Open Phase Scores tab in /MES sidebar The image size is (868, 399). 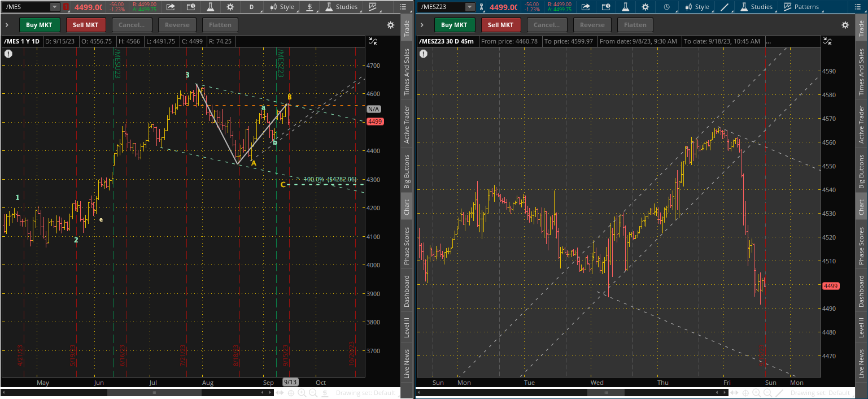405,246
